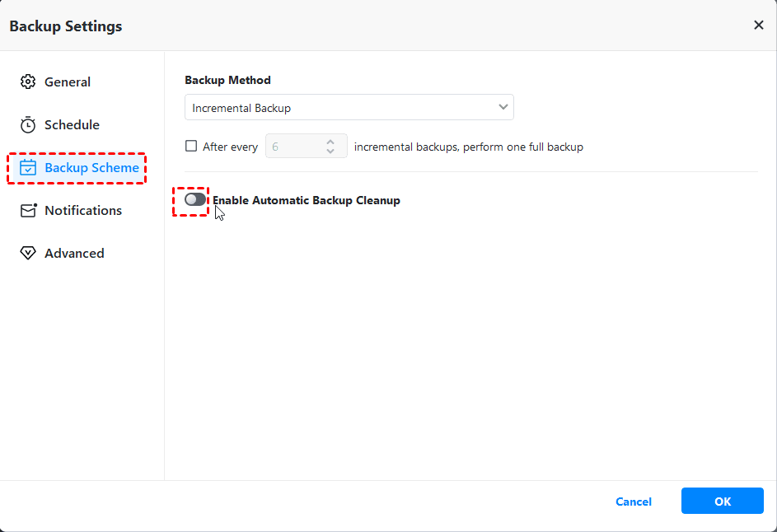
Task: Select the General label in sidebar
Action: 68,82
